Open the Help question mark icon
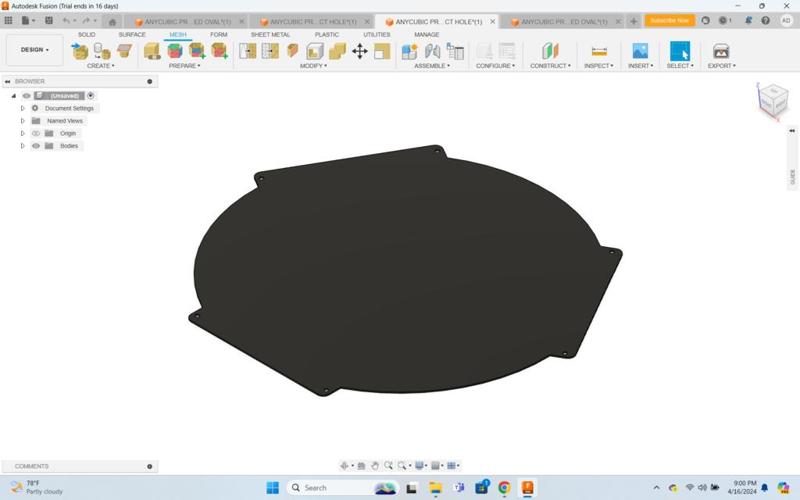 point(765,21)
